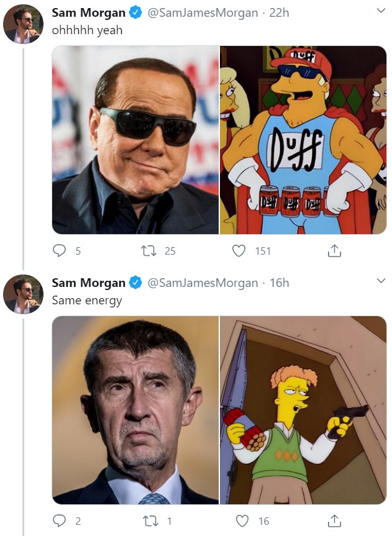Open Sam Morgan's name on first tweet
392x536 pixels.
click(x=88, y=13)
